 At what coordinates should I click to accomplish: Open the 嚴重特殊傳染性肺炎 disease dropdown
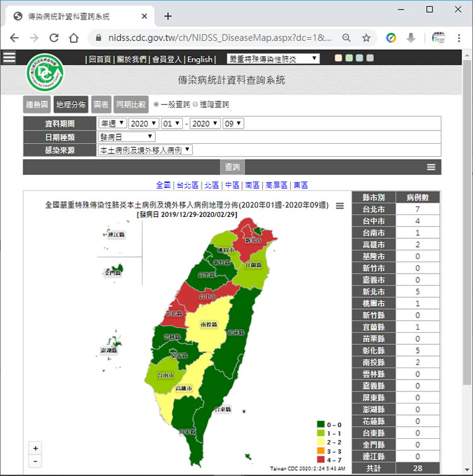[273, 59]
